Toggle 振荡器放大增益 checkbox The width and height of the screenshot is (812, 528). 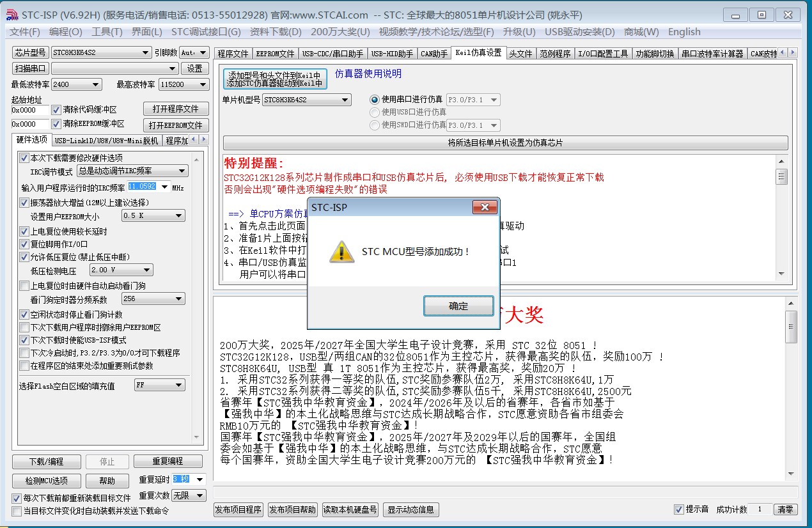(24, 203)
